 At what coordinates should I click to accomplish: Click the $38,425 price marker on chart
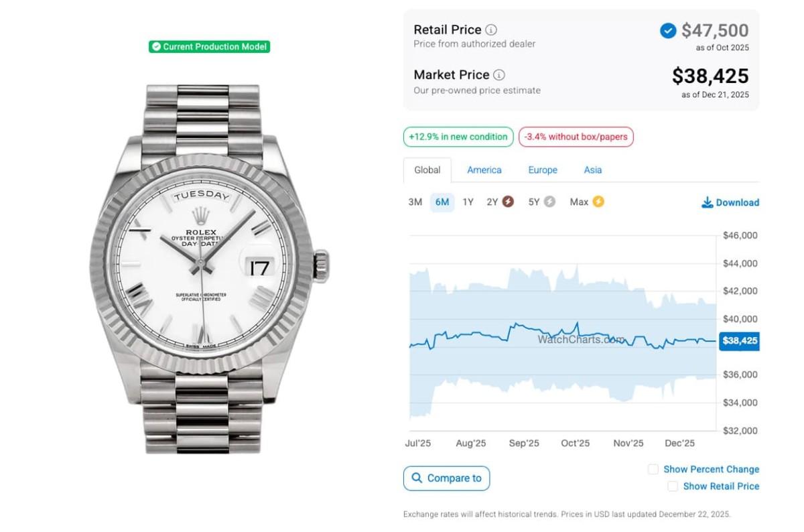pos(739,340)
